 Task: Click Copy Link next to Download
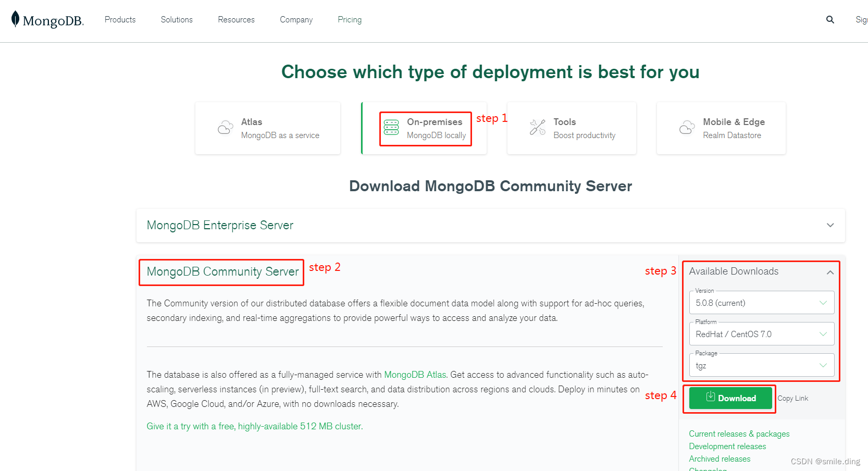click(x=793, y=398)
